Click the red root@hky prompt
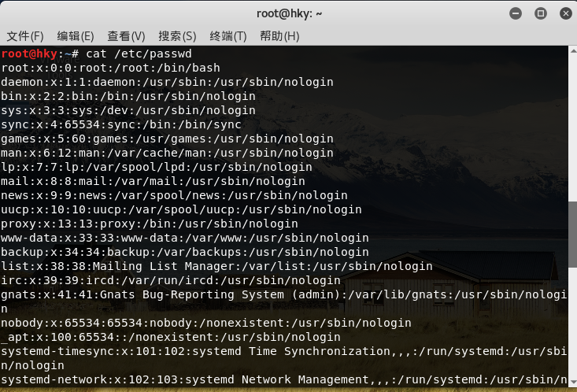The image size is (577, 392). [29, 54]
